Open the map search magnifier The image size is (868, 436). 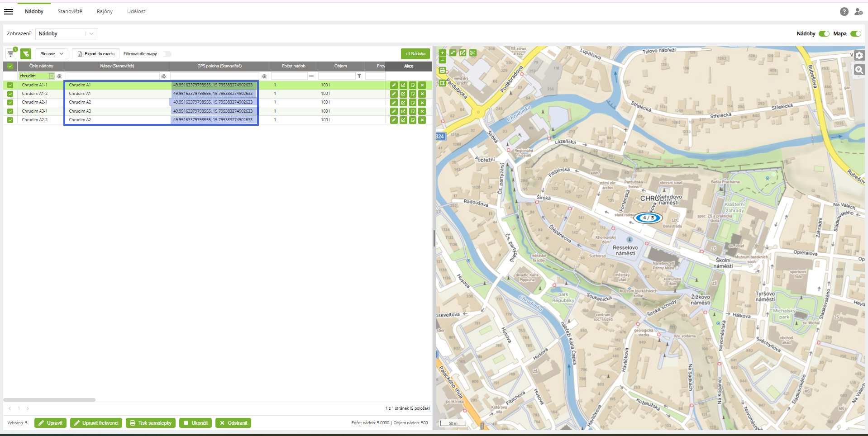tap(859, 70)
